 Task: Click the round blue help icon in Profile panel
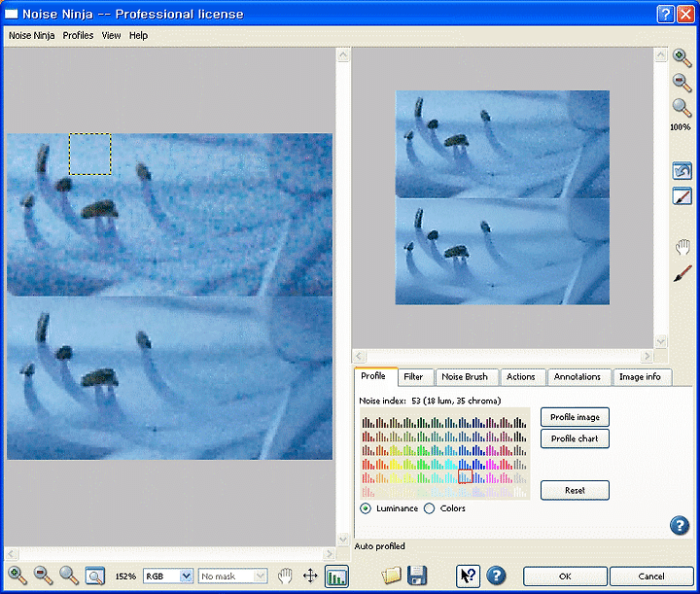(x=680, y=525)
